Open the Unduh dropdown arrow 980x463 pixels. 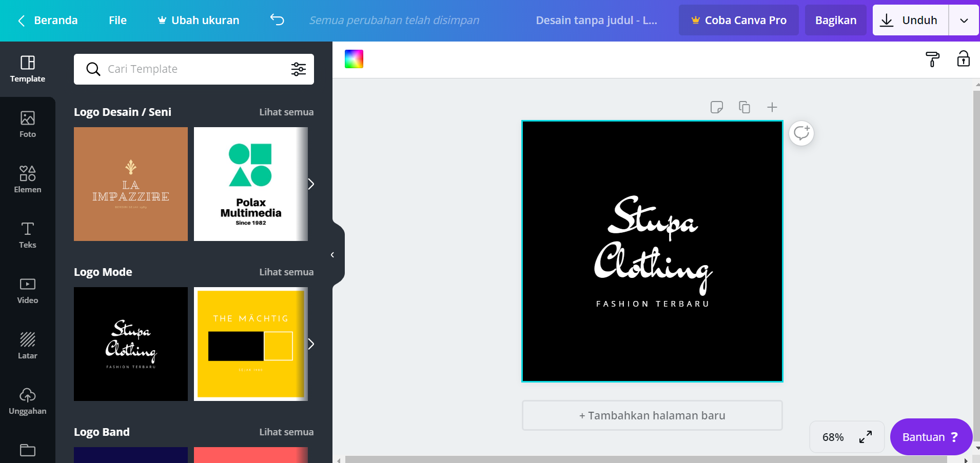point(964,21)
